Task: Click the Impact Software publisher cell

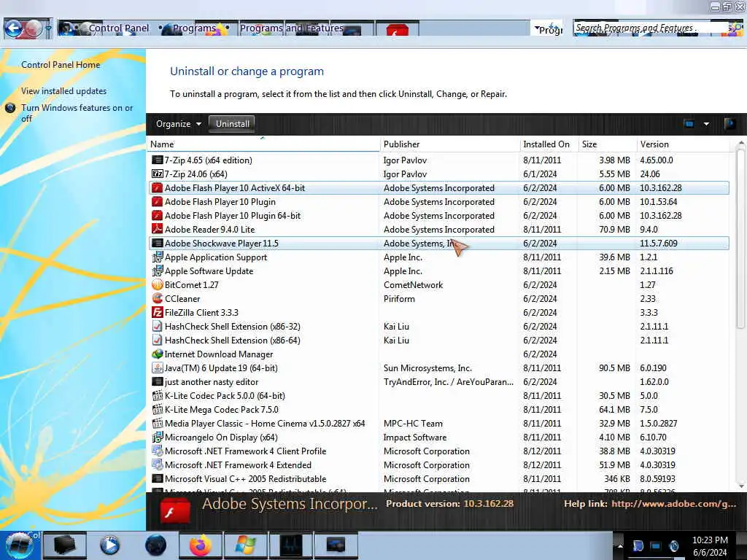Action: click(415, 437)
